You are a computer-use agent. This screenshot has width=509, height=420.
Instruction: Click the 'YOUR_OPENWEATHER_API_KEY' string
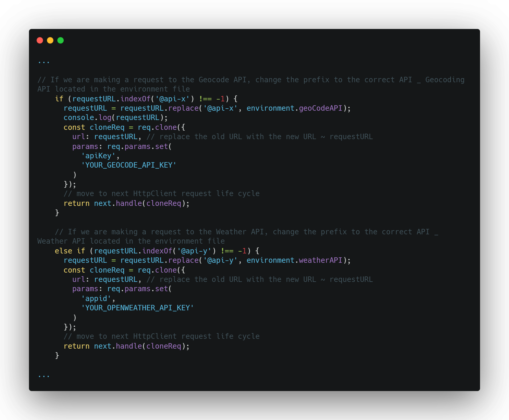pyautogui.click(x=137, y=308)
